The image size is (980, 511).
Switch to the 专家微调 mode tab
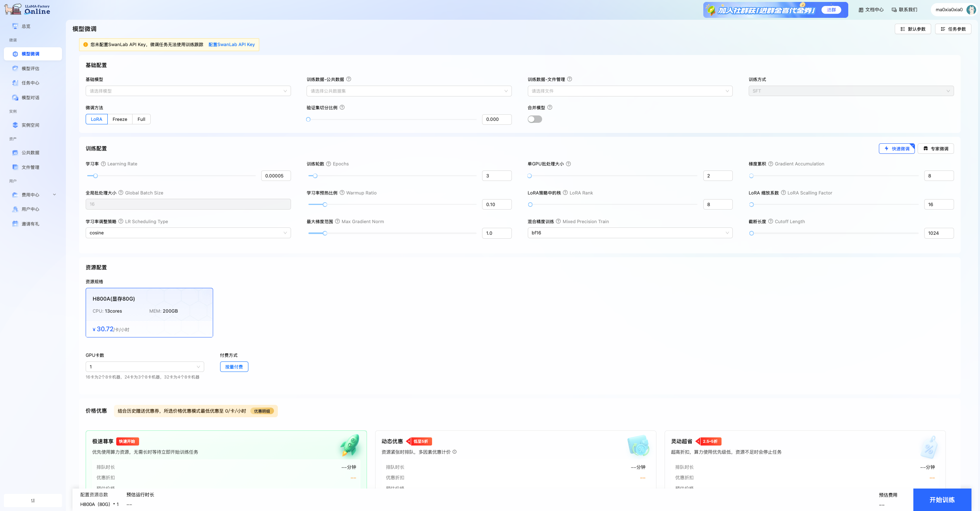pos(935,149)
